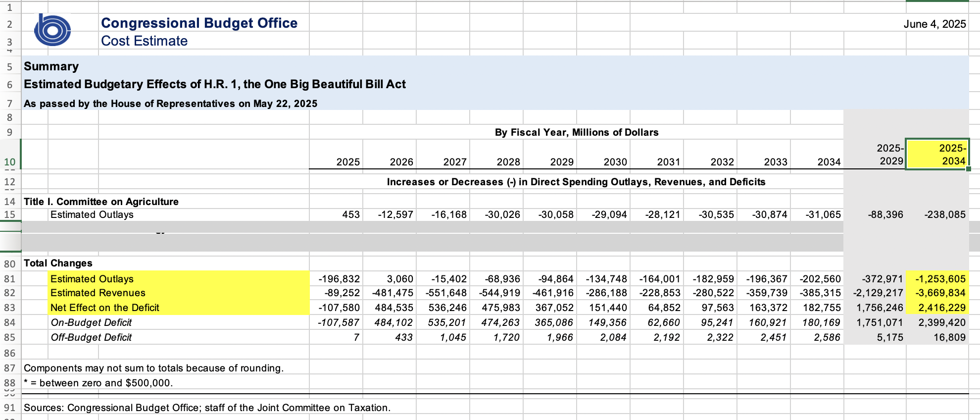This screenshot has height=420, width=980.
Task: Click the 536,246 net deficit cell
Action: (x=443, y=308)
